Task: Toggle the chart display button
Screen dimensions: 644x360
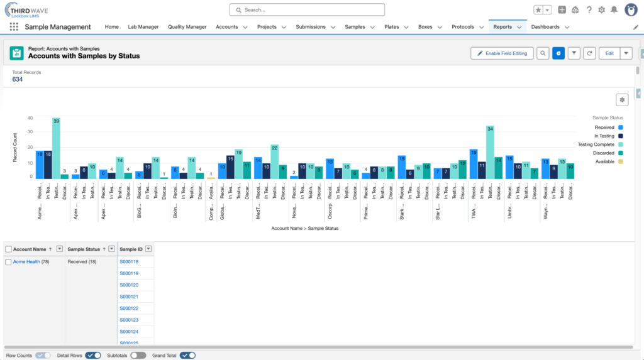Action: [558, 53]
